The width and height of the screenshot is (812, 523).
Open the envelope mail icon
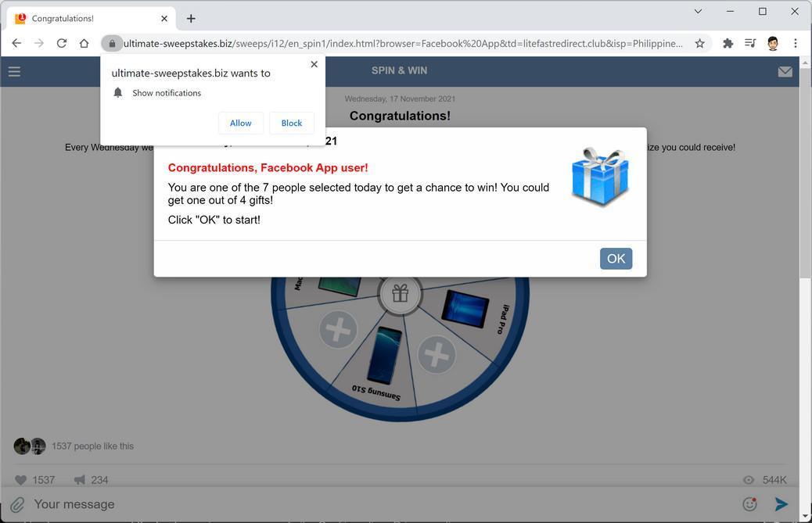tap(785, 71)
